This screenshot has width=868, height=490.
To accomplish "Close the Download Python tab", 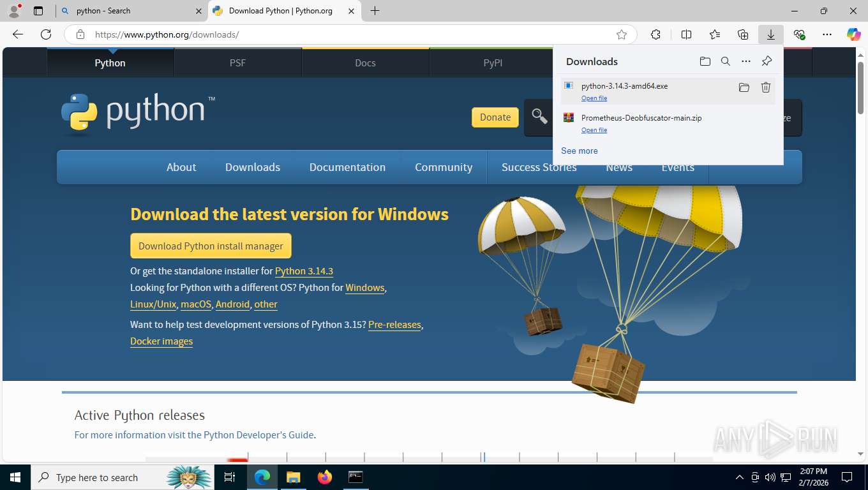I will 352,11.
